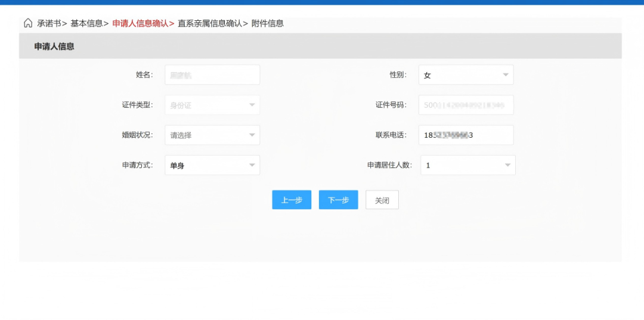Viewport: 644px width, 320px height.
Task: Click the 证件号码 input field
Action: click(x=466, y=105)
